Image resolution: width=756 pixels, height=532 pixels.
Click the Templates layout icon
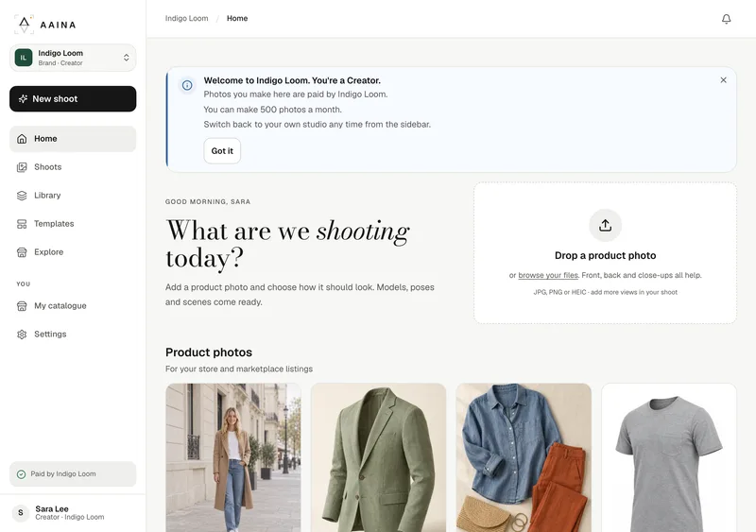coord(22,224)
